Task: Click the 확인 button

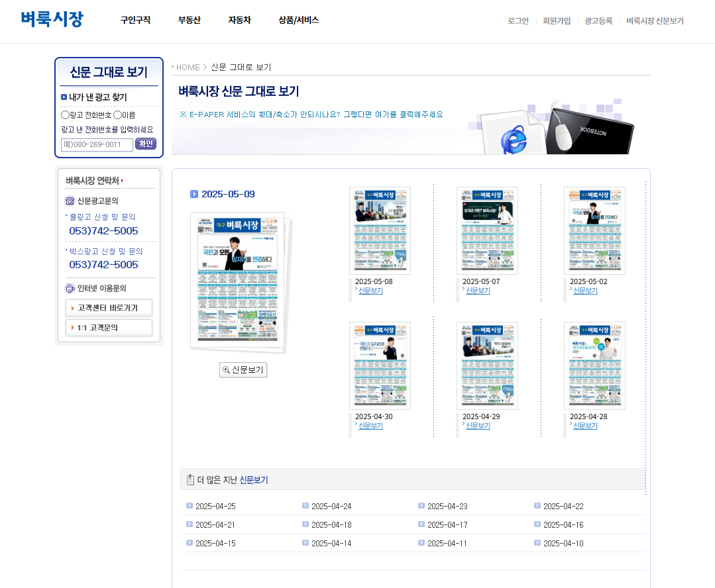Action: coord(146,144)
